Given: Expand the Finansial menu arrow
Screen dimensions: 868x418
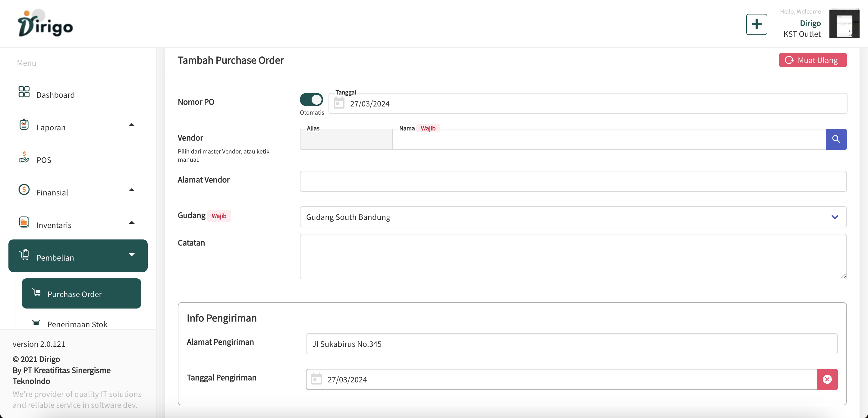Looking at the screenshot, I should click(132, 190).
